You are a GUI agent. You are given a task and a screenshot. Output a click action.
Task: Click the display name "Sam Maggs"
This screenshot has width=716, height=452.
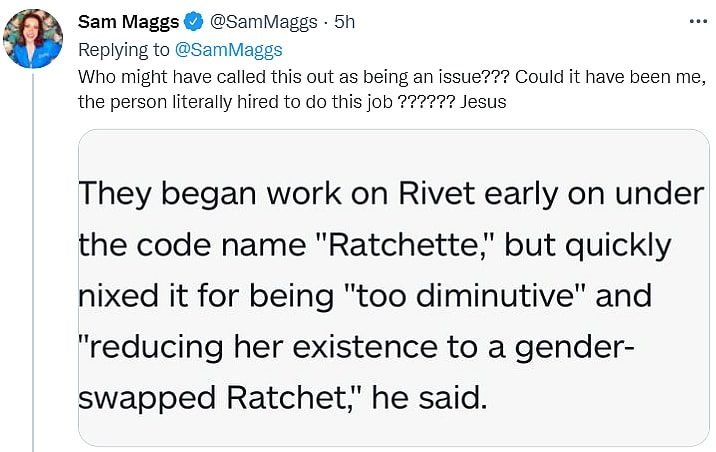tap(128, 21)
